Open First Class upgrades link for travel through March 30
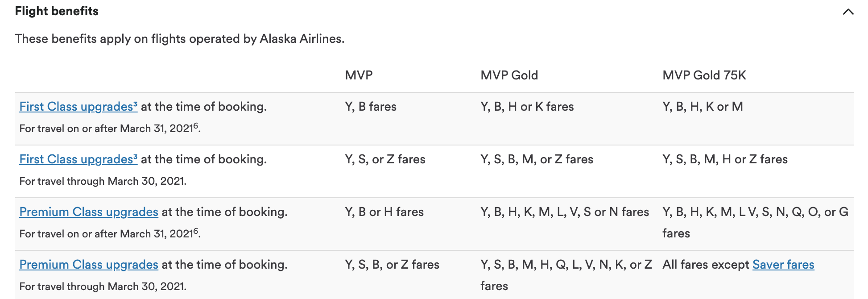Viewport: 868px width, 299px height. pos(78,159)
